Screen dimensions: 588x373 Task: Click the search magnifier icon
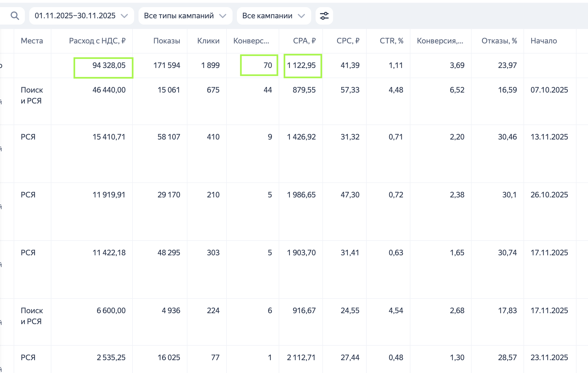[x=15, y=16]
